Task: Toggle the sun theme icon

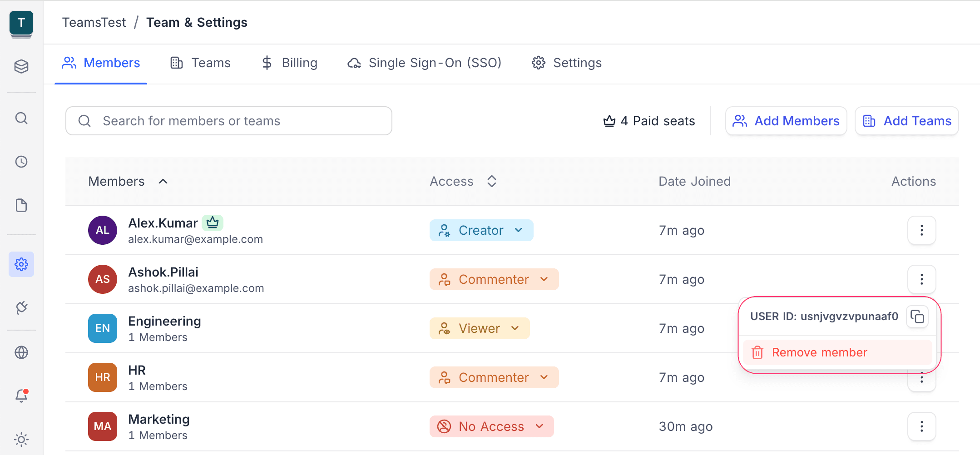Action: pos(21,439)
